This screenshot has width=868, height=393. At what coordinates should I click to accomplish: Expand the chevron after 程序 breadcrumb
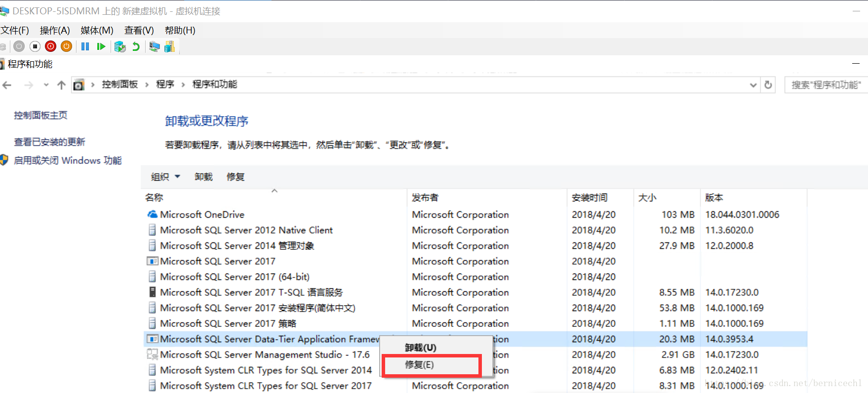click(183, 85)
